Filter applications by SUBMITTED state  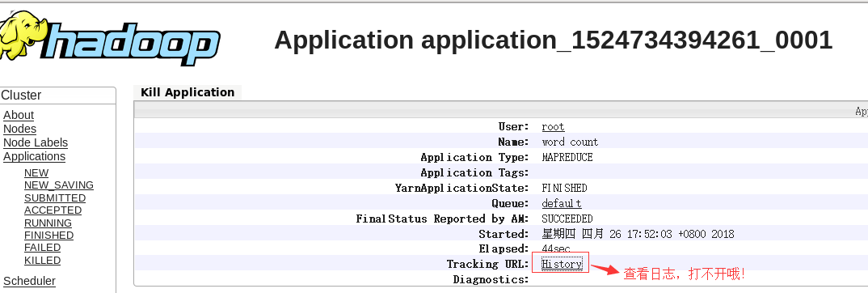(55, 197)
